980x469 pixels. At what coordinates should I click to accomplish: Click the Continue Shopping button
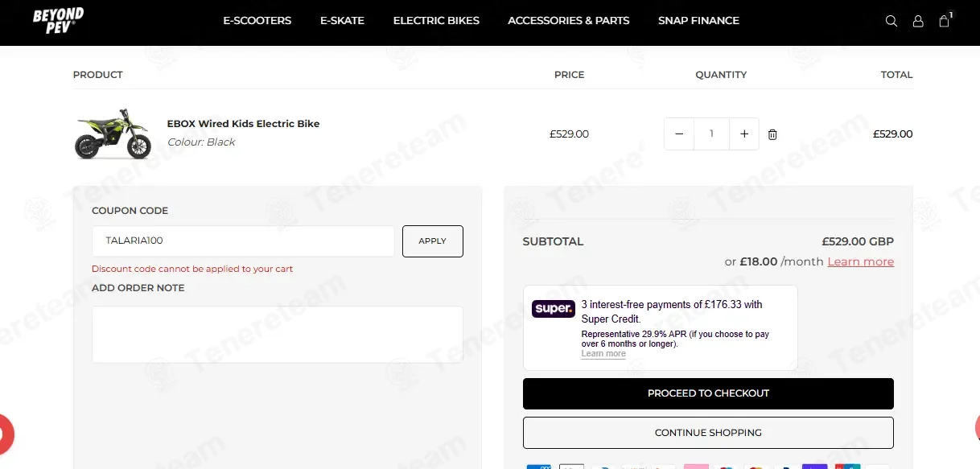(x=708, y=433)
